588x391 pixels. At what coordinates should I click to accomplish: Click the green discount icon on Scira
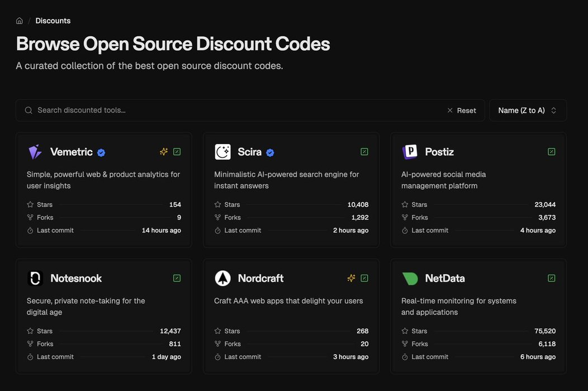[x=364, y=152]
